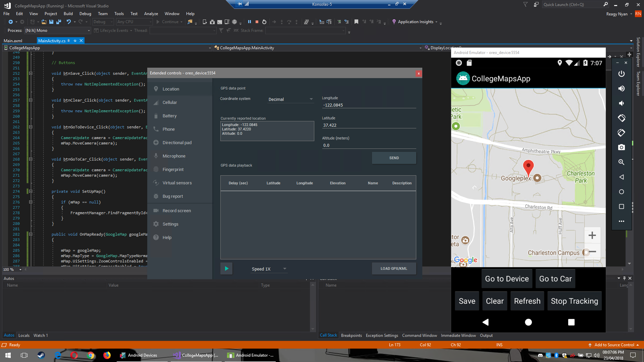This screenshot has height=362, width=644.
Task: Open Speed 1X dropdown
Action: pos(269,269)
